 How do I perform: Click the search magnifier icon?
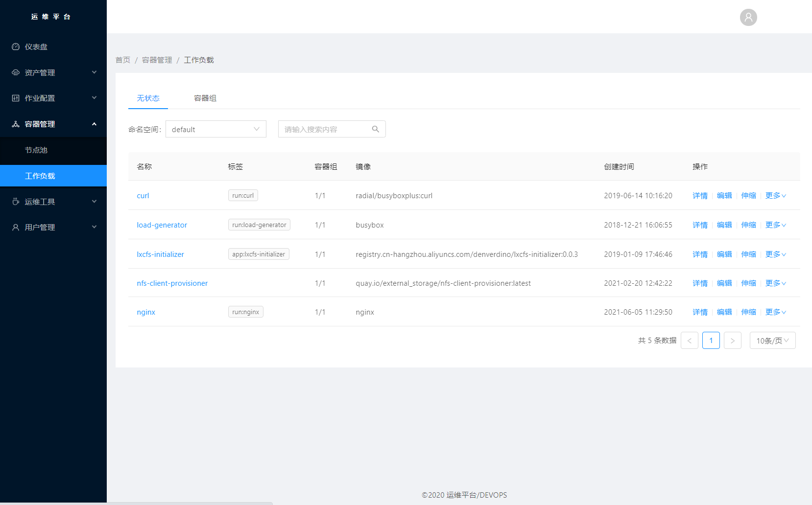click(376, 129)
